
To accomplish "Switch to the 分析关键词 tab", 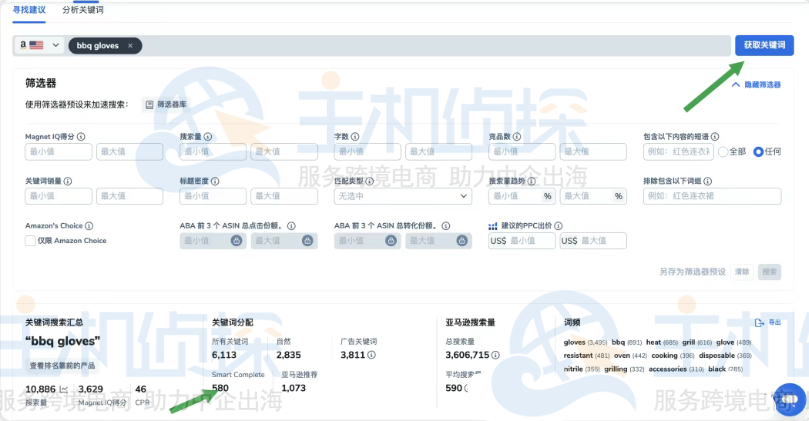I will [x=83, y=10].
